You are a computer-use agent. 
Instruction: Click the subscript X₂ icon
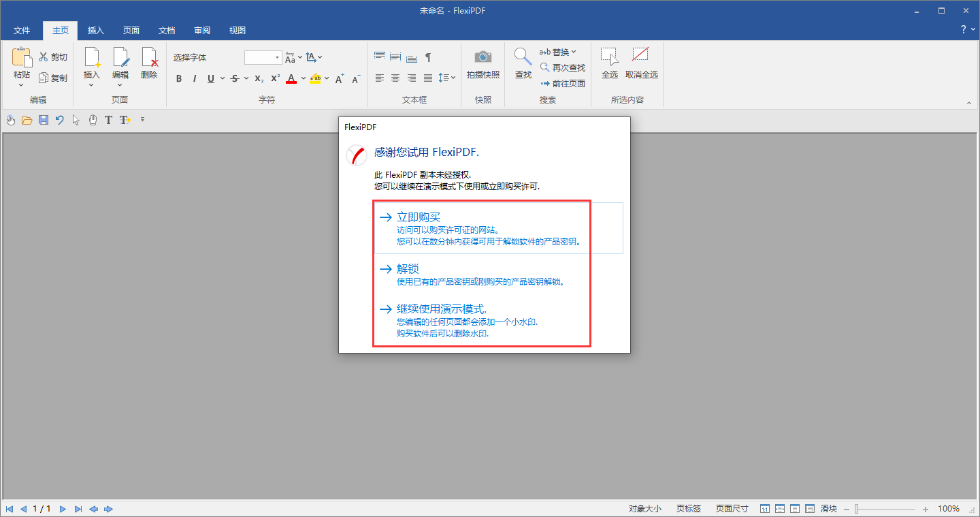click(x=259, y=78)
